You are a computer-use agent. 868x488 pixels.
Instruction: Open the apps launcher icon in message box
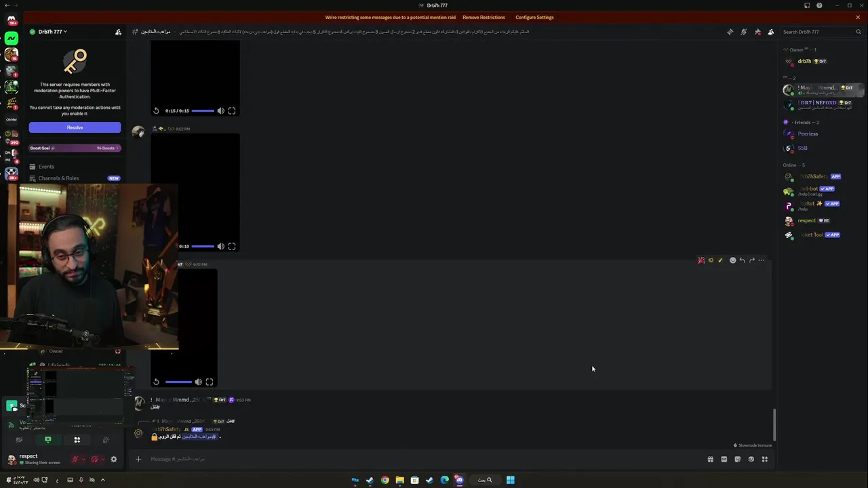(764, 459)
